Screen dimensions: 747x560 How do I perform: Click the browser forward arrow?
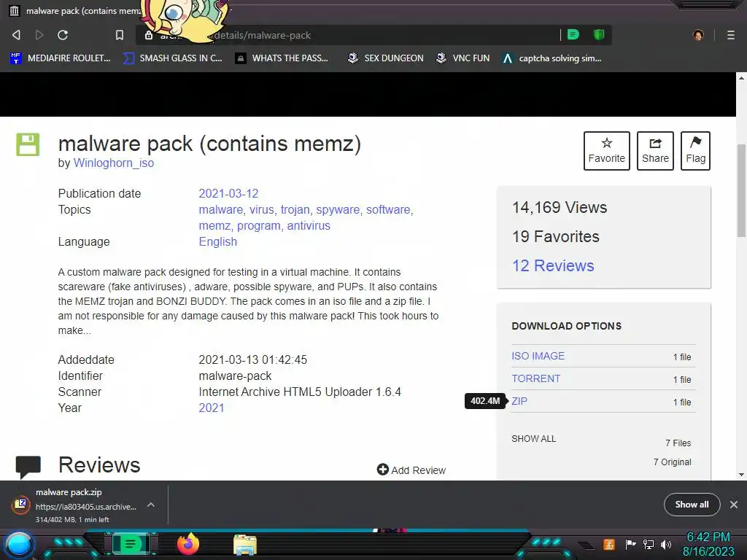(x=39, y=35)
